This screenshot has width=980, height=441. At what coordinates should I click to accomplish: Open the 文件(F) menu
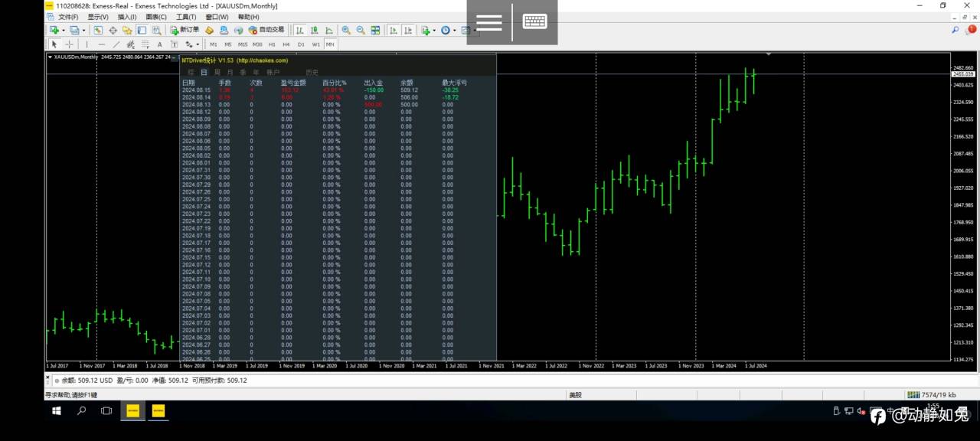(68, 17)
